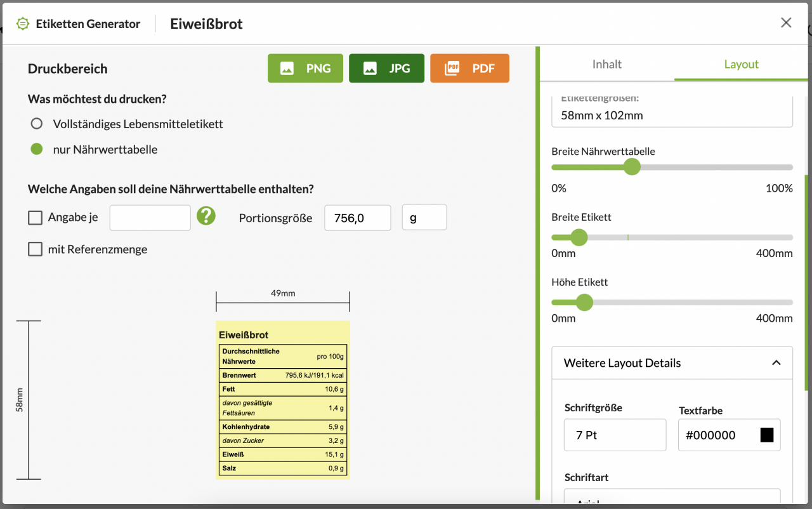This screenshot has height=509, width=812.
Task: Click the 58mm height dimension label
Action: [x=20, y=400]
